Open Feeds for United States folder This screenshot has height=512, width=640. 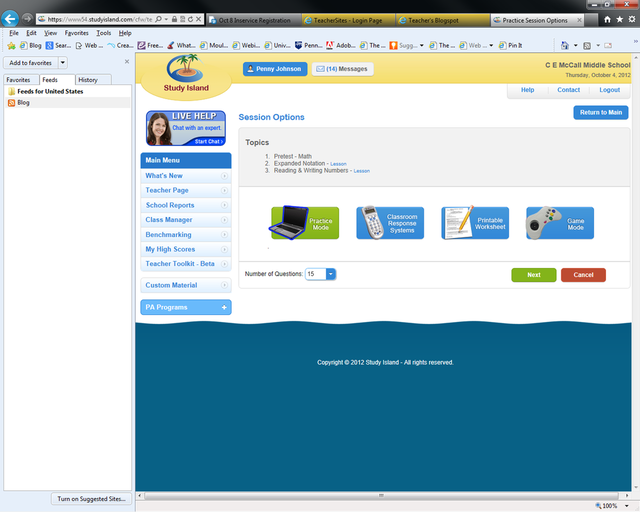click(x=45, y=91)
